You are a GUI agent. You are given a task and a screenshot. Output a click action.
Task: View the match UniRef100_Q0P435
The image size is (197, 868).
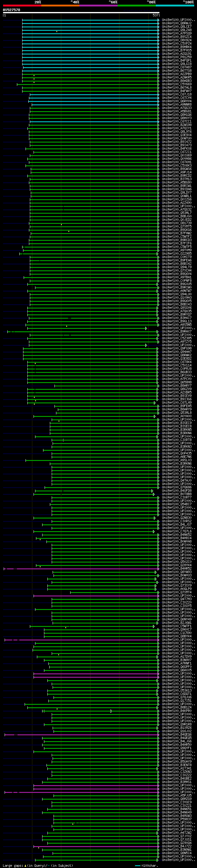177,453
